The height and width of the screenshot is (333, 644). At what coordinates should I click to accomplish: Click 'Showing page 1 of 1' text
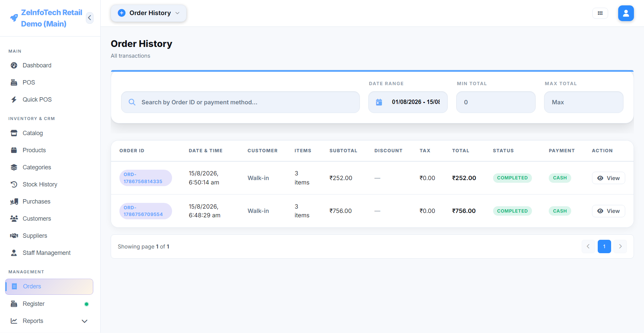(x=144, y=246)
